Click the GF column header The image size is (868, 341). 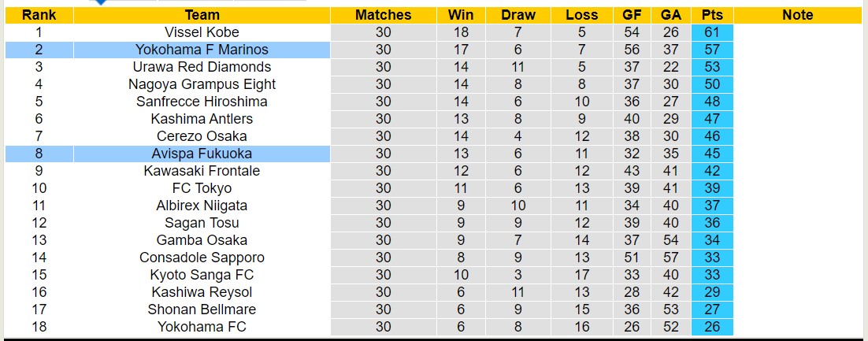[632, 15]
